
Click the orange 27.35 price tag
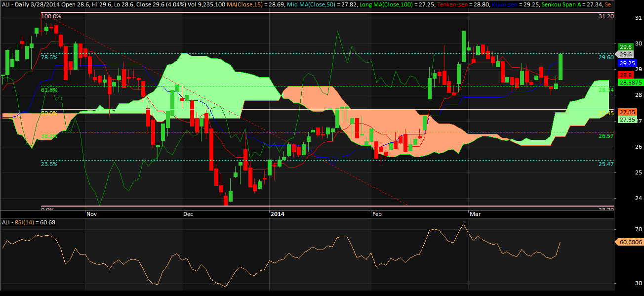click(627, 112)
